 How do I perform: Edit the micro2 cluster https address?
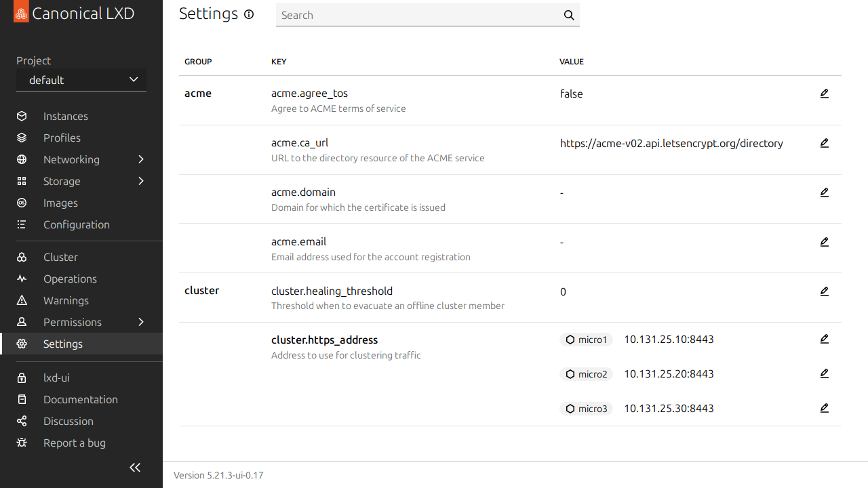(x=824, y=373)
